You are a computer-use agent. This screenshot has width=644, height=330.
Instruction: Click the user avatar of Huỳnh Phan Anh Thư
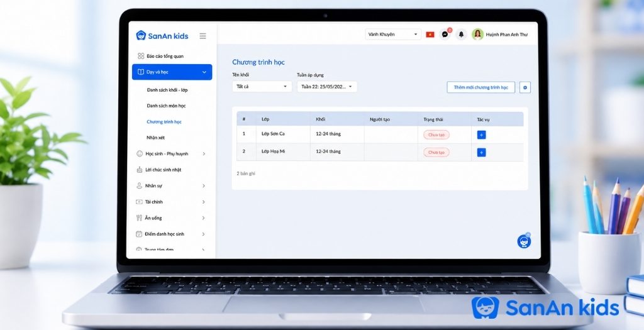tap(477, 35)
